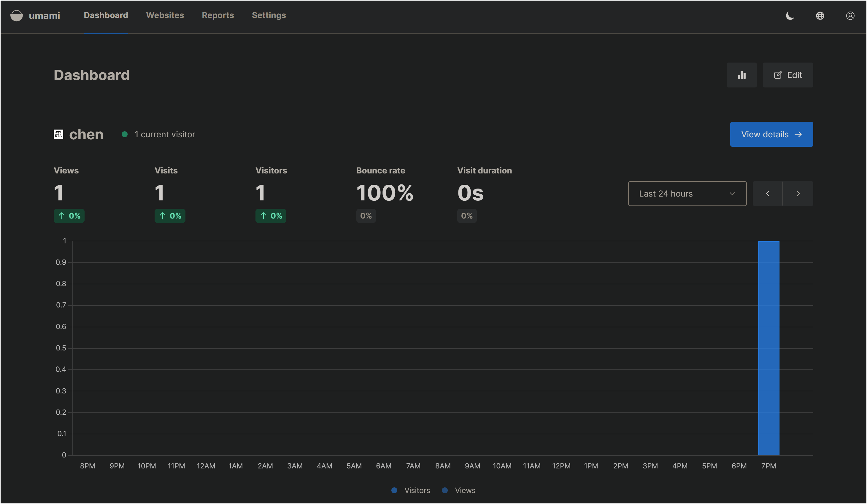Click the dropdown chevron in date filter
The height and width of the screenshot is (504, 867).
[732, 194]
